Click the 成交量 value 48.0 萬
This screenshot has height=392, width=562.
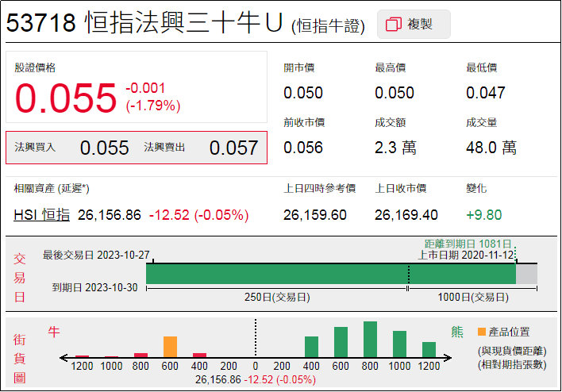tap(491, 148)
